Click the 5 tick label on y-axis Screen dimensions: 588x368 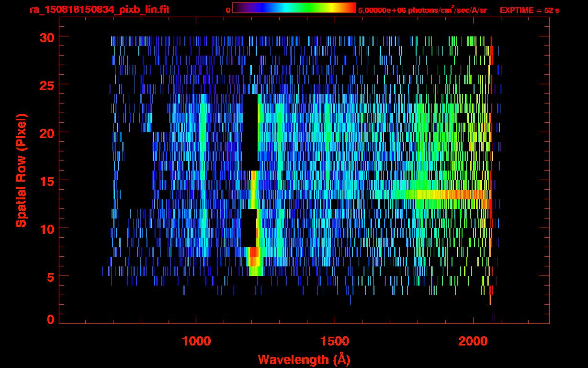click(x=50, y=276)
